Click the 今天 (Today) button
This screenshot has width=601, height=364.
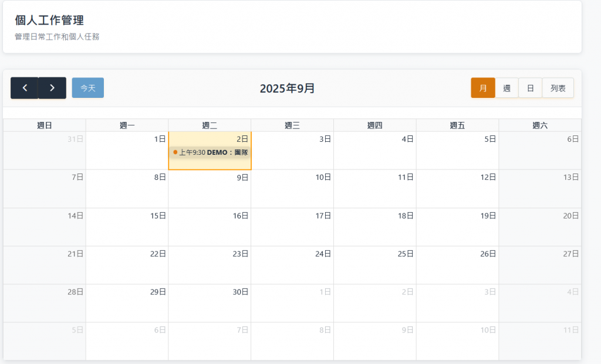click(88, 88)
